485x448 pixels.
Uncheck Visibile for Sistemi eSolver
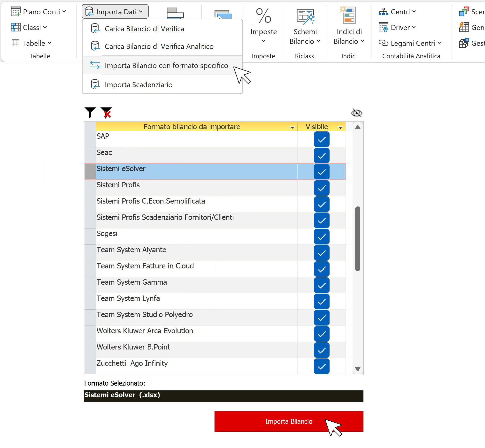pos(321,172)
